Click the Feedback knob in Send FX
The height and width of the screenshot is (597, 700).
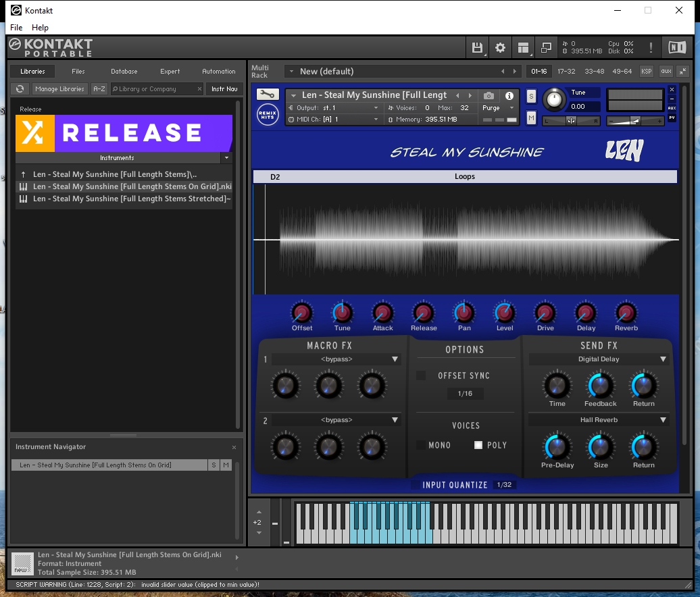600,386
